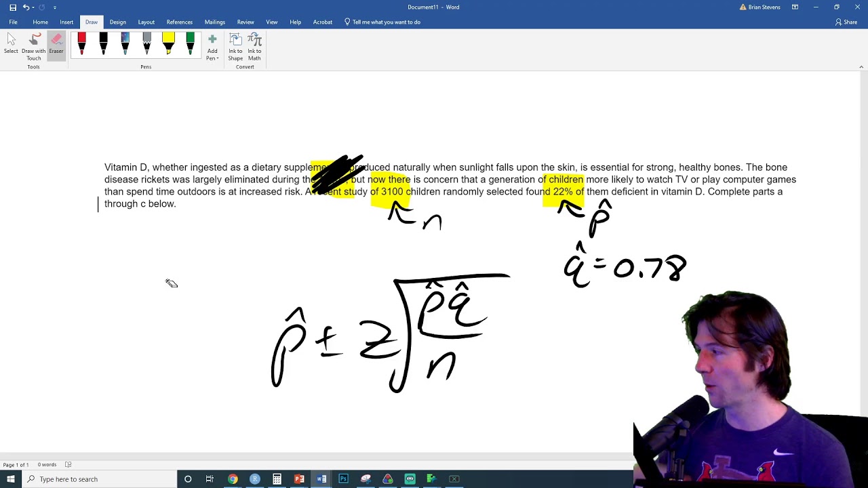Switch to the Layout tab
This screenshot has height=488, width=868.
[x=146, y=22]
